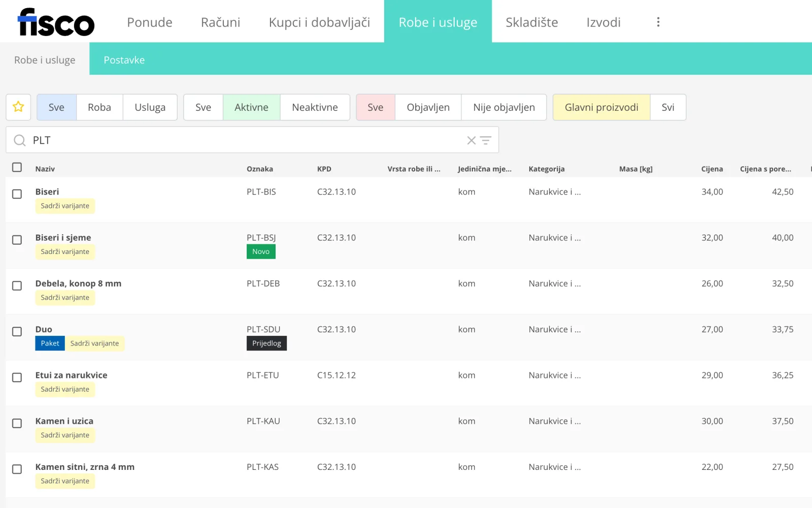Filter to Objavljen items
This screenshot has width=812, height=508.
(428, 107)
